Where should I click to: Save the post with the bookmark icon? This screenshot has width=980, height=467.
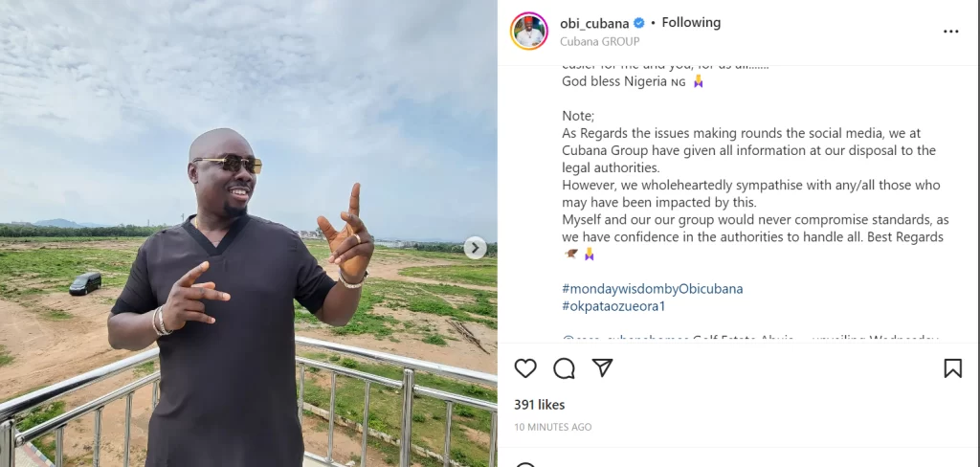pos(952,368)
